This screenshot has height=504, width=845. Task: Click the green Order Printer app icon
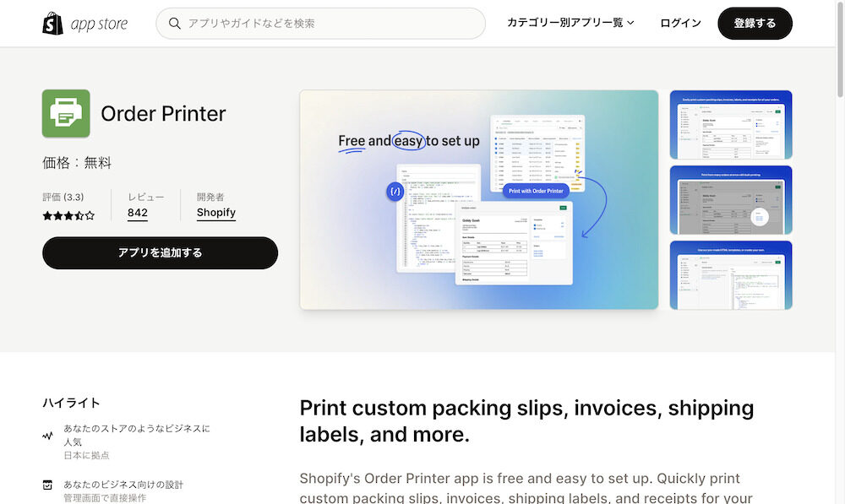[66, 113]
